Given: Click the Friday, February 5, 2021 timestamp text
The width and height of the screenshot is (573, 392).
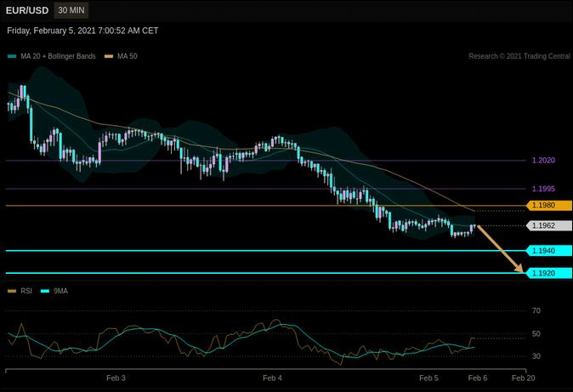Looking at the screenshot, I should click(82, 31).
